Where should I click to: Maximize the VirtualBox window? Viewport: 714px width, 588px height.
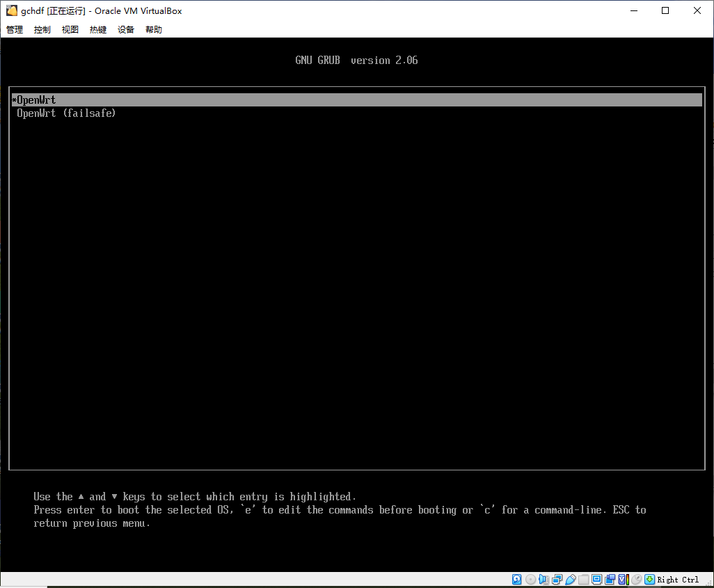665,10
